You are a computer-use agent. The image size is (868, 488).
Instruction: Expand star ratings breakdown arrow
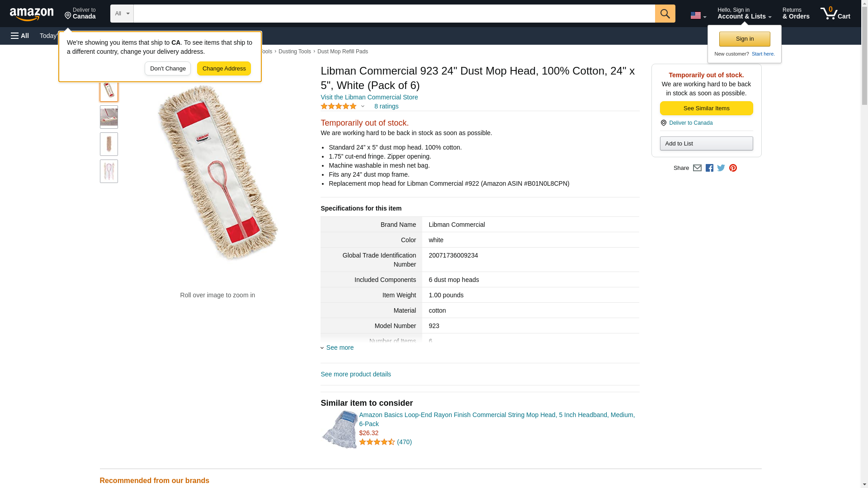point(363,106)
